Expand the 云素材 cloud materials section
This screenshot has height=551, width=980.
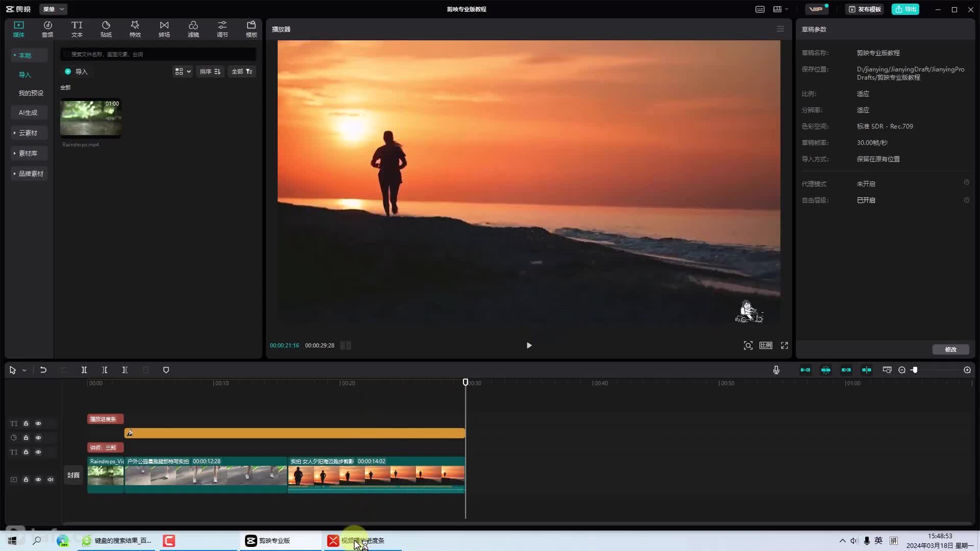pyautogui.click(x=29, y=133)
